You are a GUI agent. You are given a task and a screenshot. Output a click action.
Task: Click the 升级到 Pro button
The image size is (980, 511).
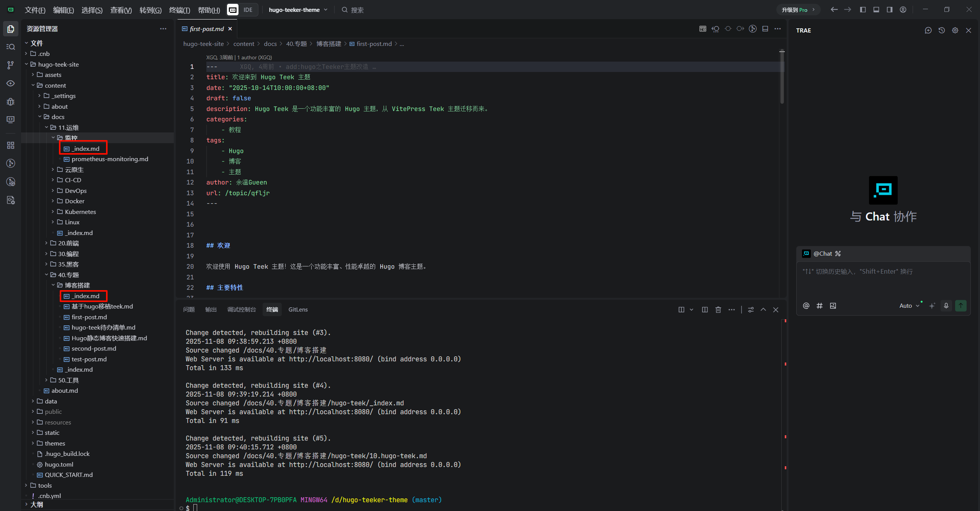[x=798, y=10]
